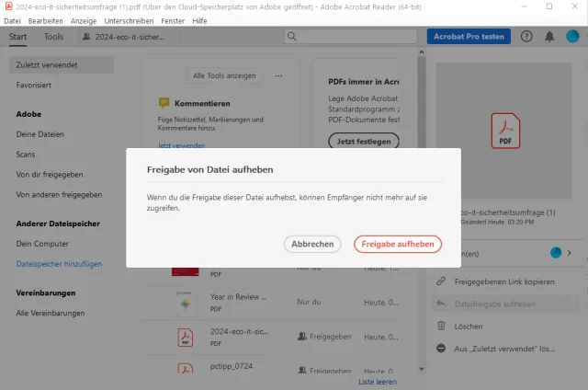Open Deine Dateien in sidebar
588x390 pixels.
tap(40, 134)
